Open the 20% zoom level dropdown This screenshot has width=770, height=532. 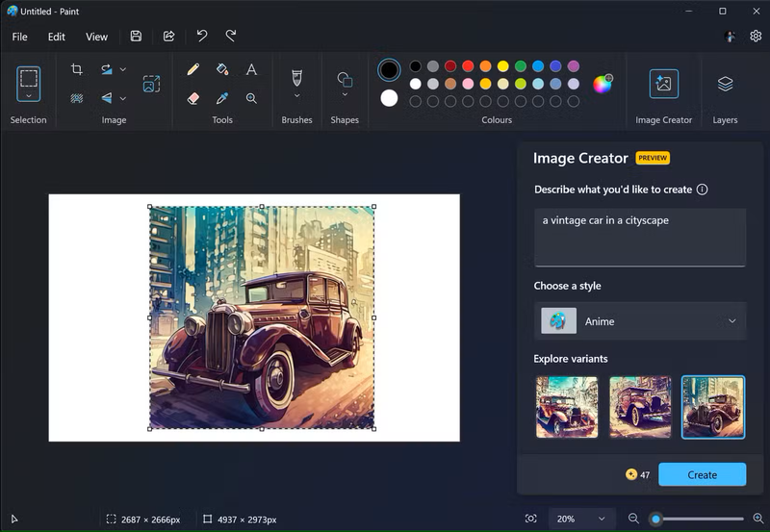click(582, 519)
